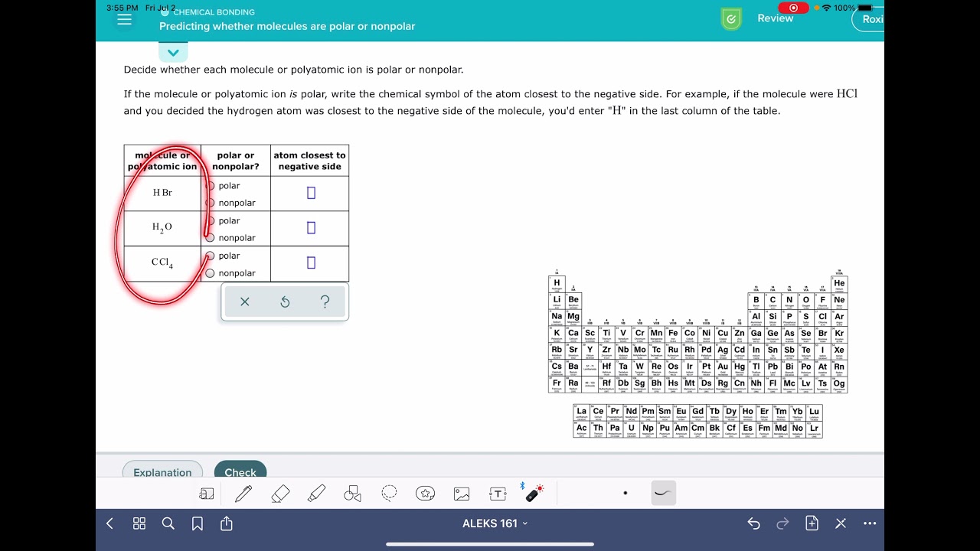Submit the answer with Check
Viewport: 980px width, 551px height.
tap(240, 469)
